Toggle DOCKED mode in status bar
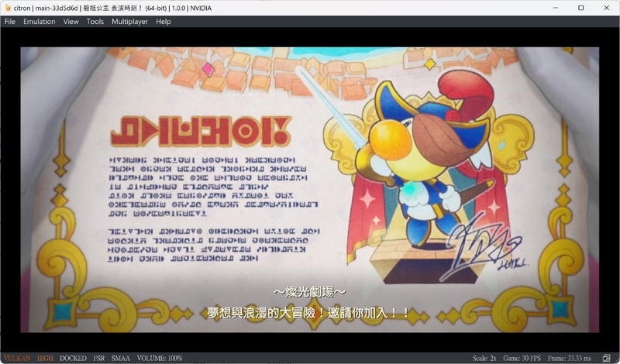 coord(73,358)
